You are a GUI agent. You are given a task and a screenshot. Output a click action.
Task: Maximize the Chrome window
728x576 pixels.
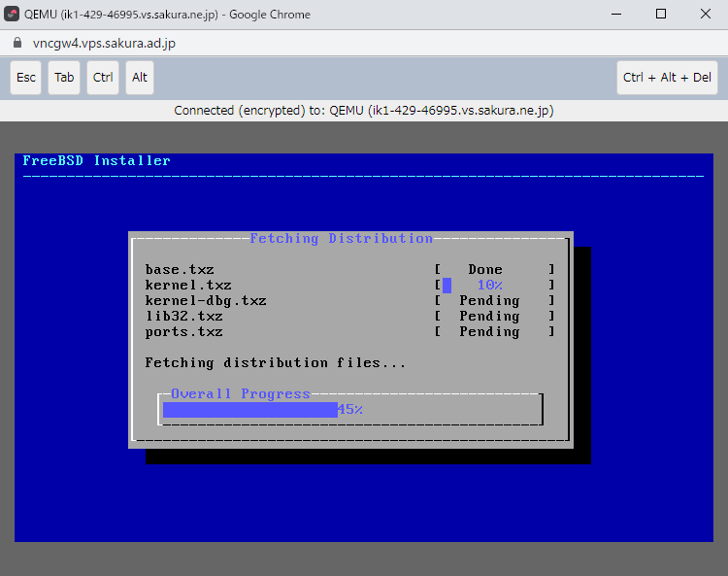[661, 15]
